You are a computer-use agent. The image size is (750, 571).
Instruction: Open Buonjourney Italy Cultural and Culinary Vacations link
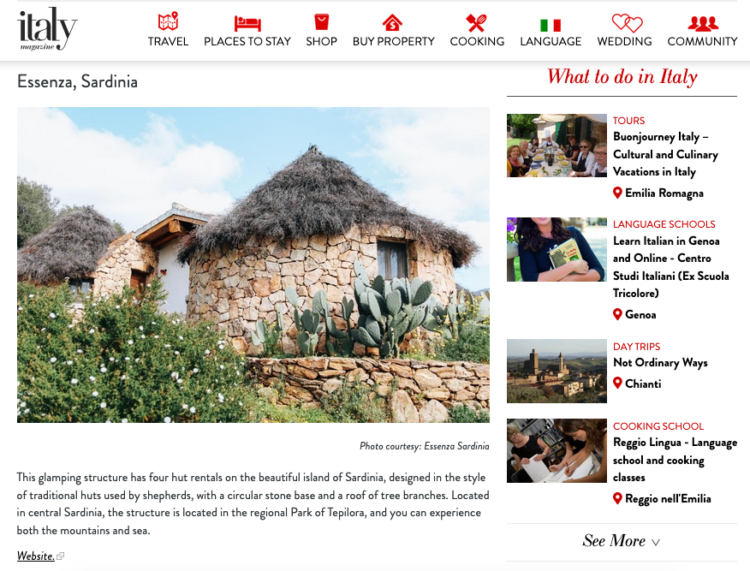(x=665, y=154)
